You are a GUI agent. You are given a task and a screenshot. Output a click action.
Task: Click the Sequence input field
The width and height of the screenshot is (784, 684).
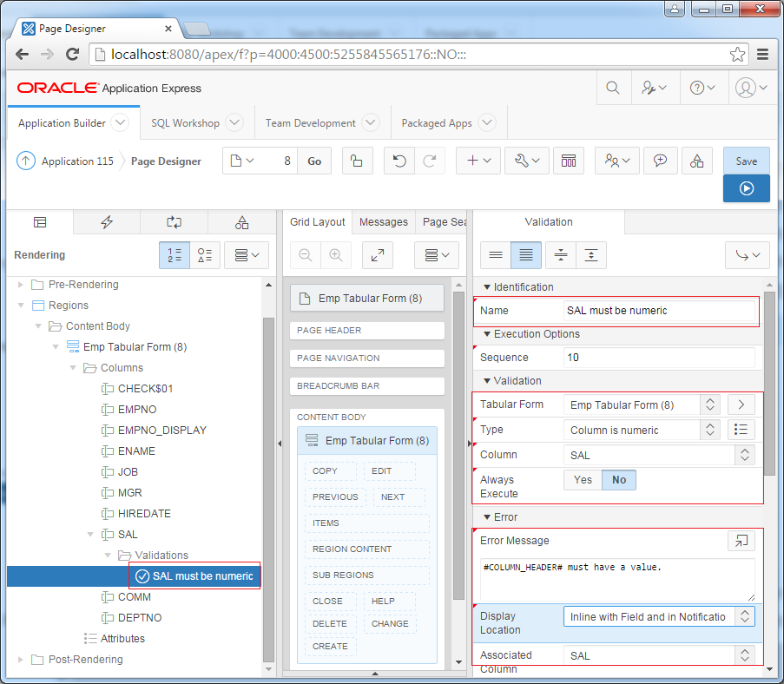[x=659, y=358]
